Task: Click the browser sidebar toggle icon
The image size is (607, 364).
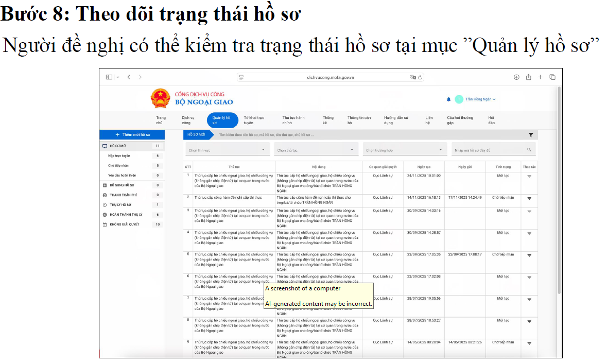Action: [x=109, y=77]
